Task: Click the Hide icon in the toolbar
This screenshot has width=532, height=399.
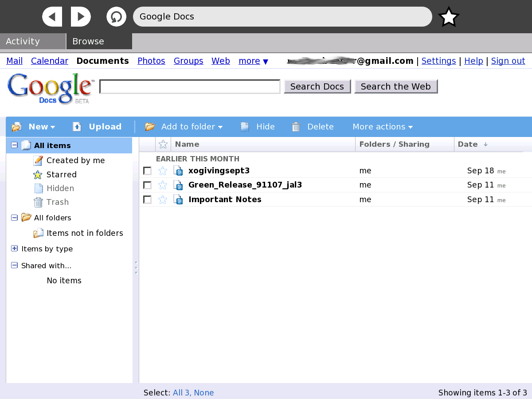Action: (245, 127)
